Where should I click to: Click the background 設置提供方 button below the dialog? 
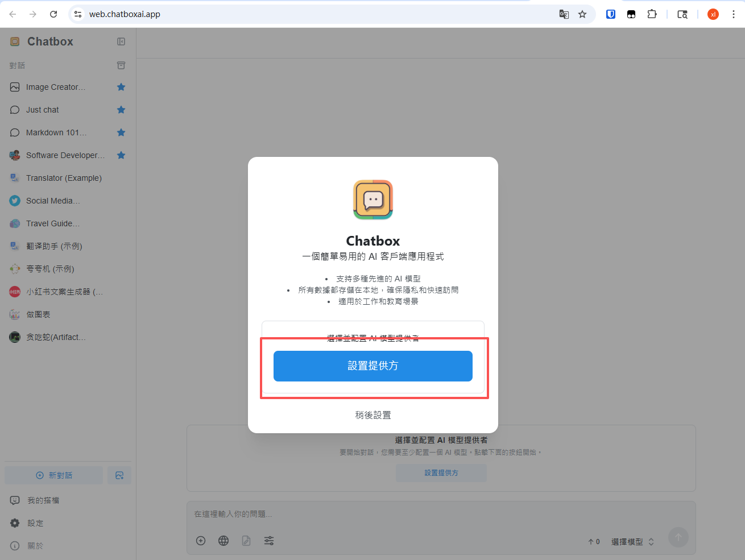point(441,473)
